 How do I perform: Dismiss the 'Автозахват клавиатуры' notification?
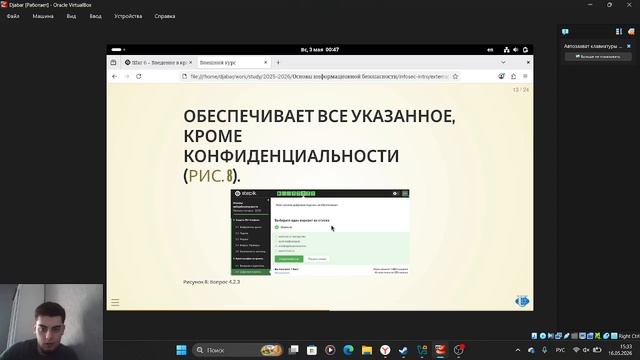pos(629,46)
